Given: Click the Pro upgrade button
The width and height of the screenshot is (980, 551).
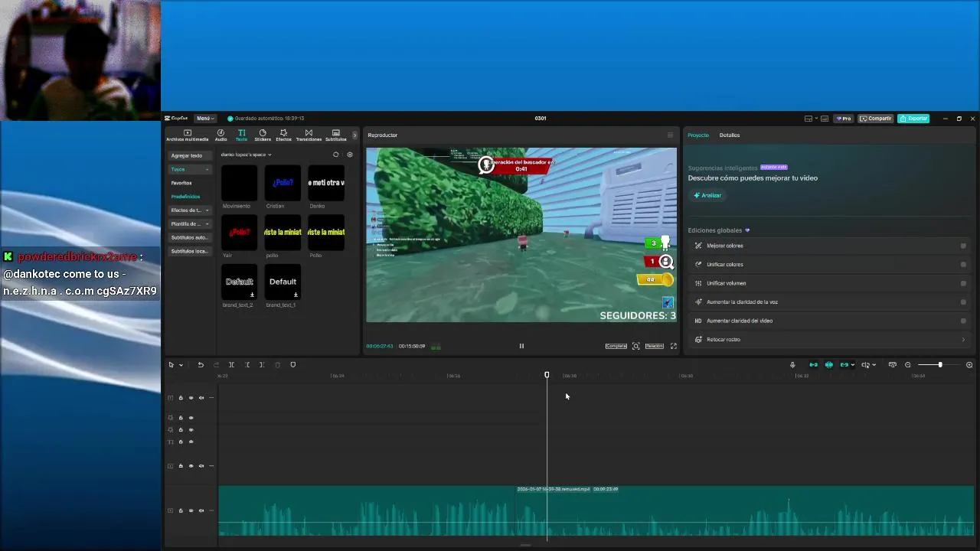Looking at the screenshot, I should click(x=844, y=119).
